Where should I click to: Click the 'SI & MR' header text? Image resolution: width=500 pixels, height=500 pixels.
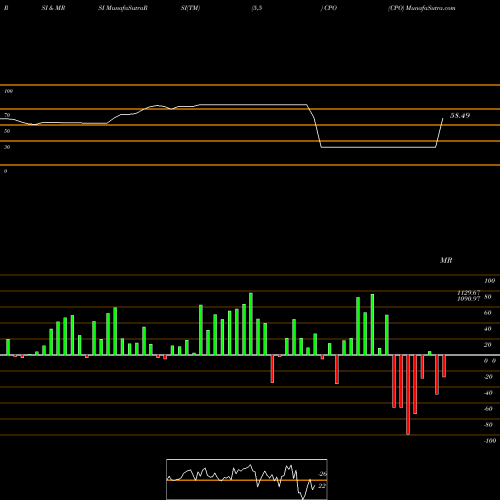[x=53, y=8]
